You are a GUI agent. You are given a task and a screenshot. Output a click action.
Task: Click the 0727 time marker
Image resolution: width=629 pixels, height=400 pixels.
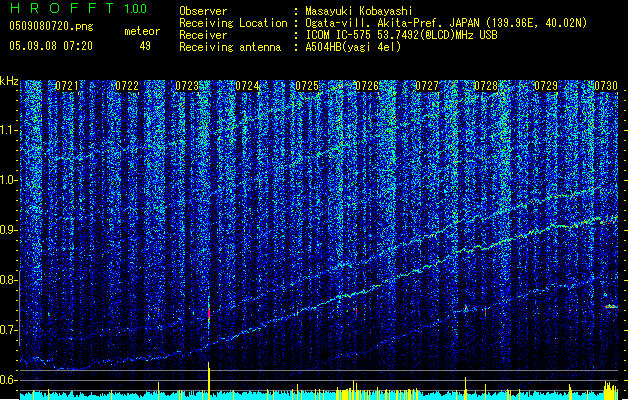(427, 86)
